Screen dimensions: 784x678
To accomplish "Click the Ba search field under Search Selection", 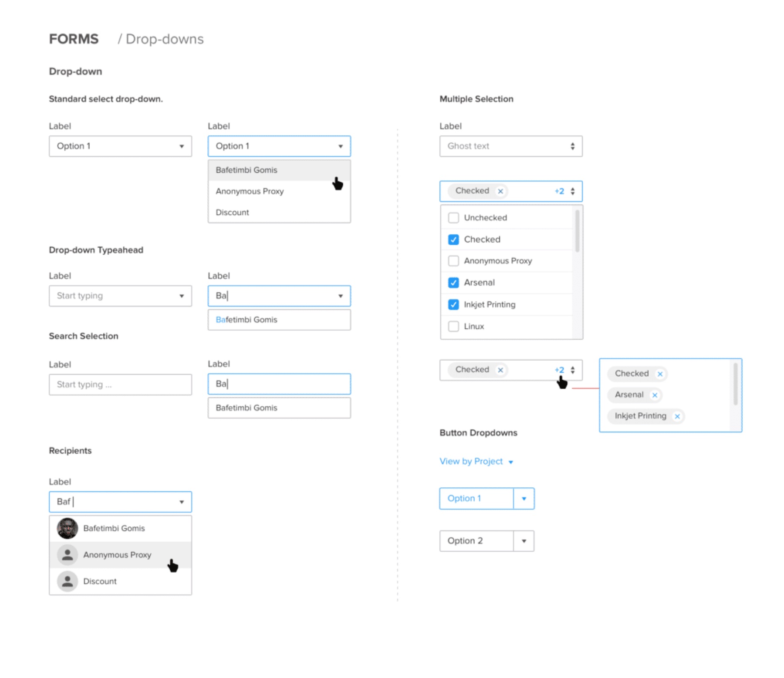I will pos(279,384).
